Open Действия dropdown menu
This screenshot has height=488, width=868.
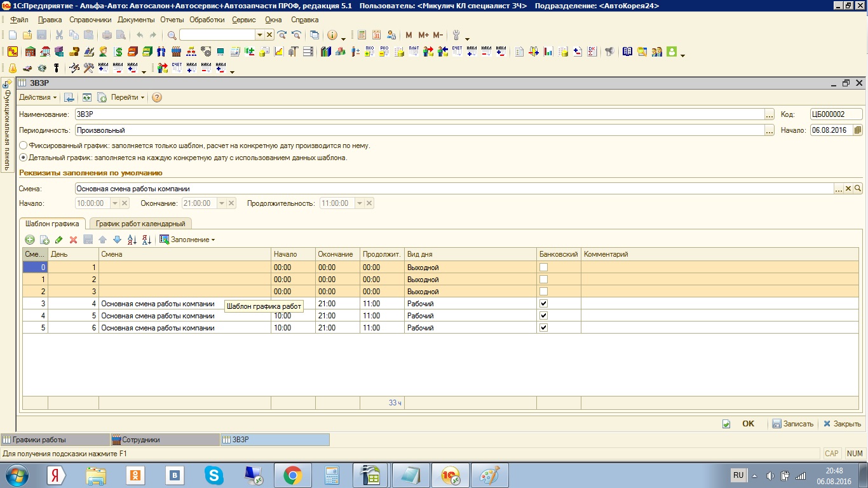[37, 97]
